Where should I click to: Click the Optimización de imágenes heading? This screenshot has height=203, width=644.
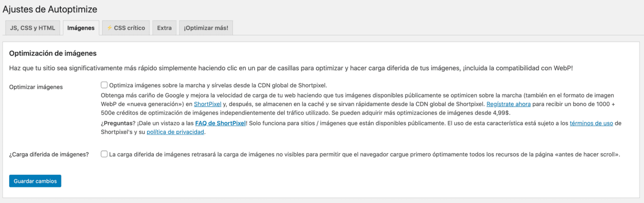pyautogui.click(x=53, y=53)
